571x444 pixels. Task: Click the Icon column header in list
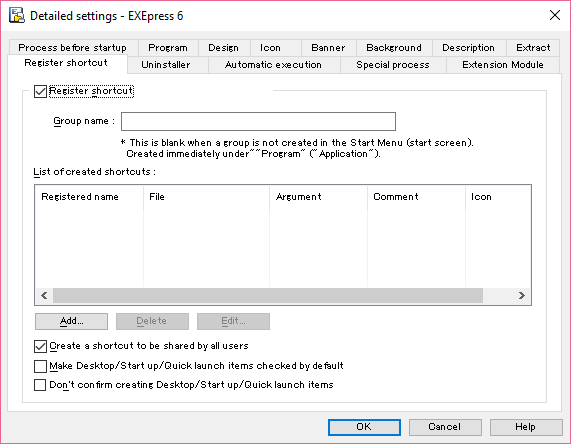(498, 197)
